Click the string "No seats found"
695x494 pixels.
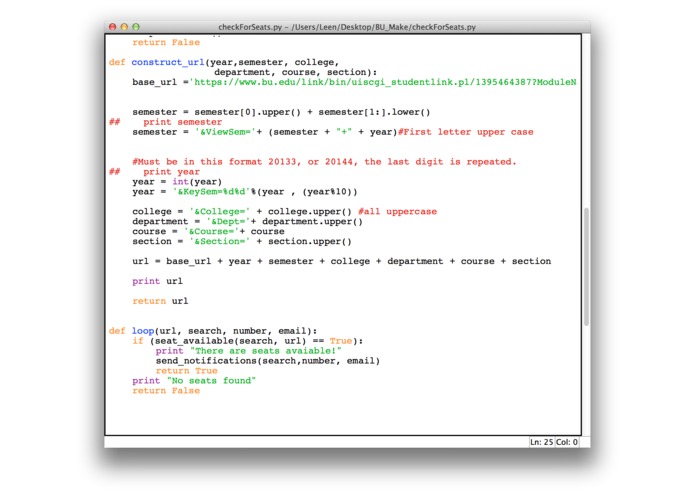[x=211, y=381]
